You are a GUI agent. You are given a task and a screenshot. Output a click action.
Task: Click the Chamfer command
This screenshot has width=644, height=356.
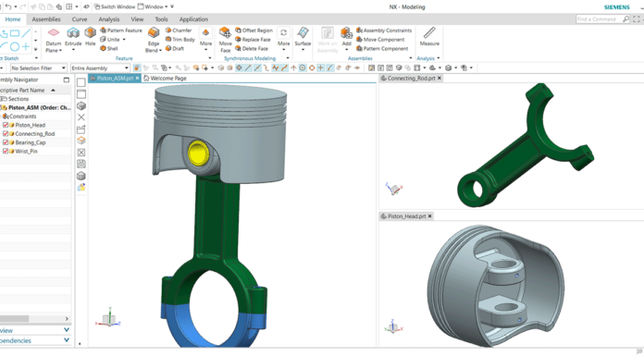pyautogui.click(x=179, y=31)
